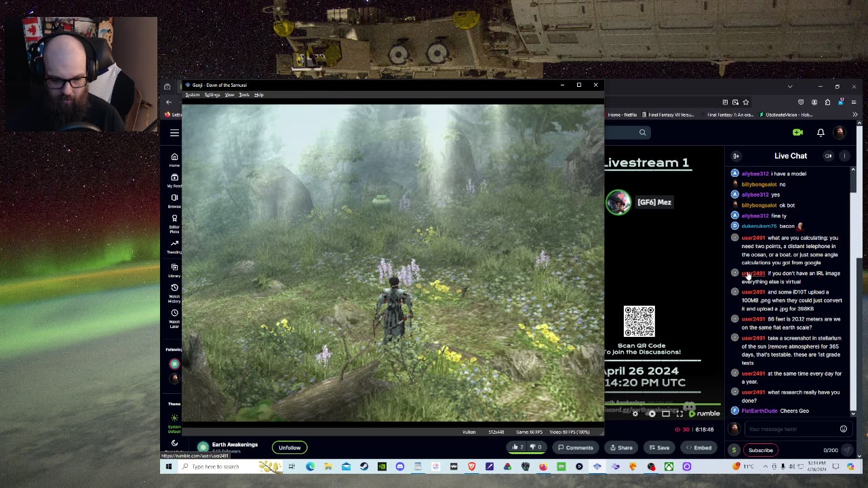Open the Final Fantasy VII Versus bookmark

[667, 115]
